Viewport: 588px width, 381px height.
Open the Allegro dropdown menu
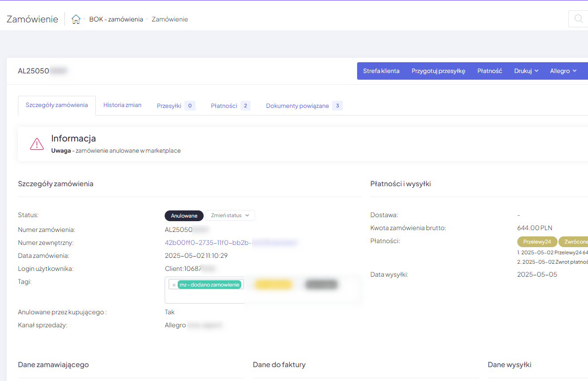[563, 71]
